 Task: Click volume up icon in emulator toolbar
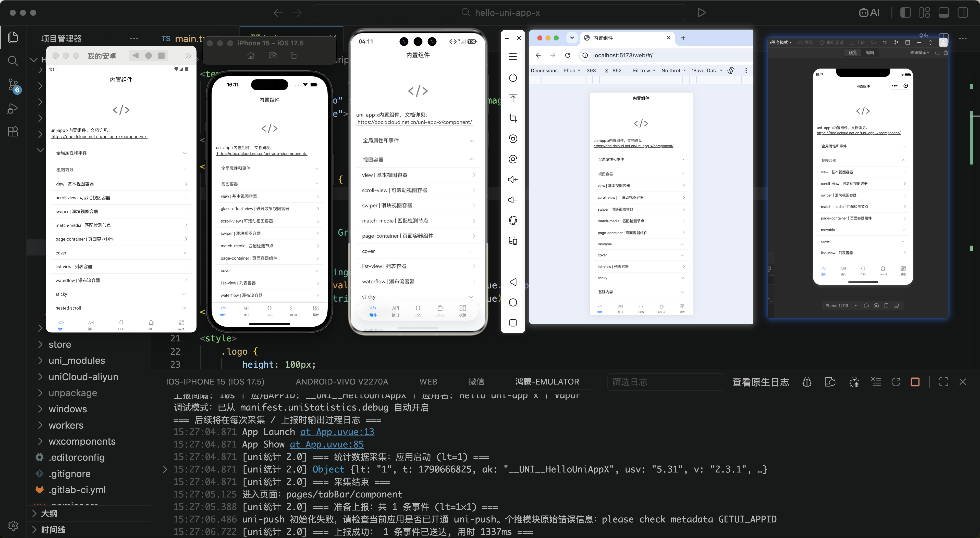513,180
